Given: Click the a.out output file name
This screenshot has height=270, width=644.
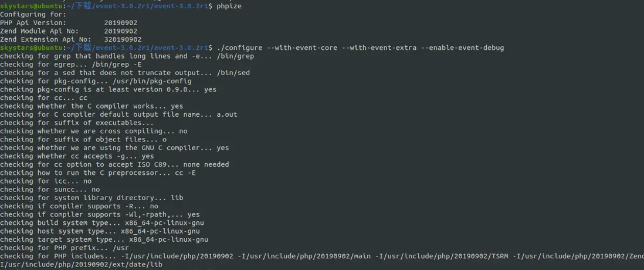Looking at the screenshot, I should click(226, 114).
